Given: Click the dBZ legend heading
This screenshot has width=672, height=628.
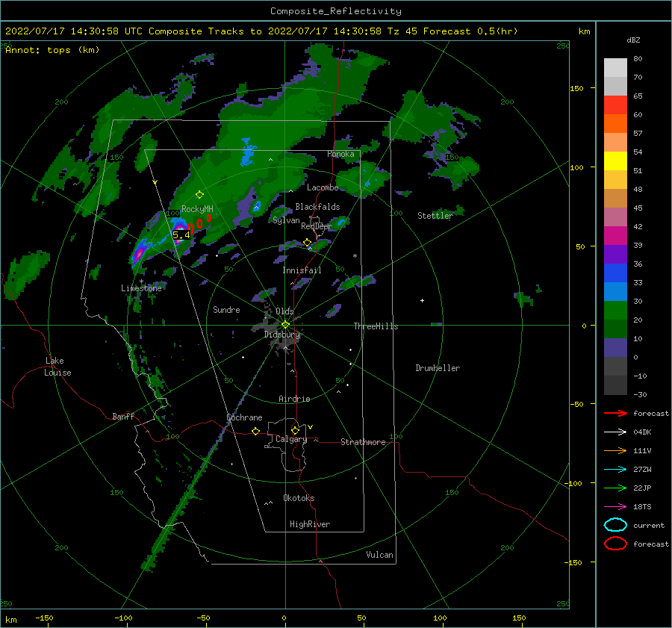Looking at the screenshot, I should (x=633, y=40).
